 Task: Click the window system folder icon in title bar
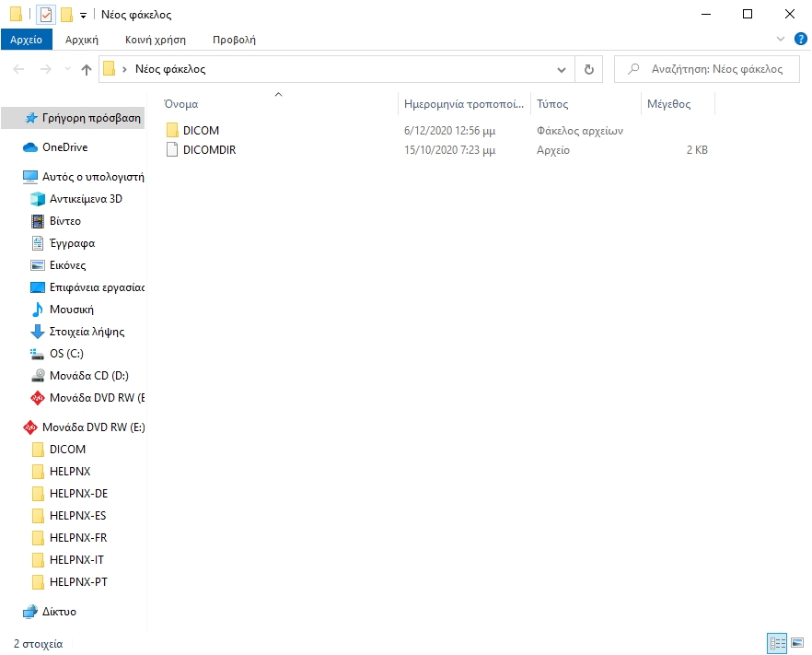pos(16,14)
